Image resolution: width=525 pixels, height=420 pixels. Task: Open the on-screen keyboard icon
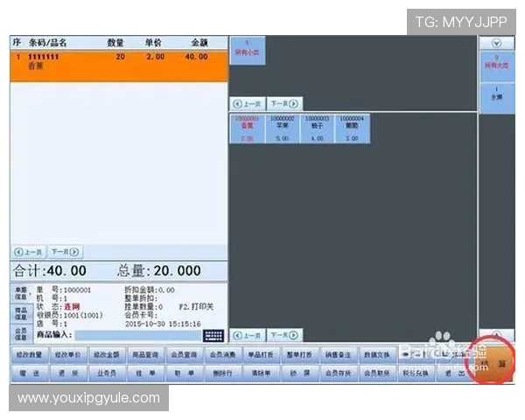(213, 335)
